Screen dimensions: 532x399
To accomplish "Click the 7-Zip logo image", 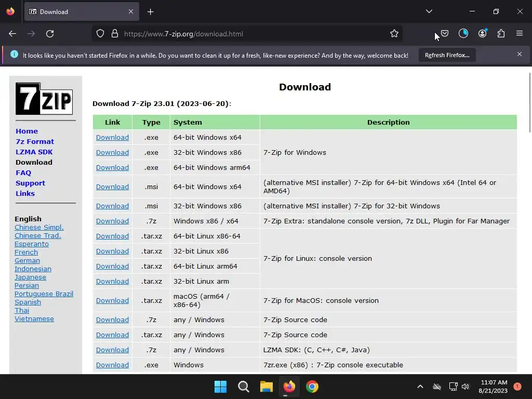I will pos(44,99).
